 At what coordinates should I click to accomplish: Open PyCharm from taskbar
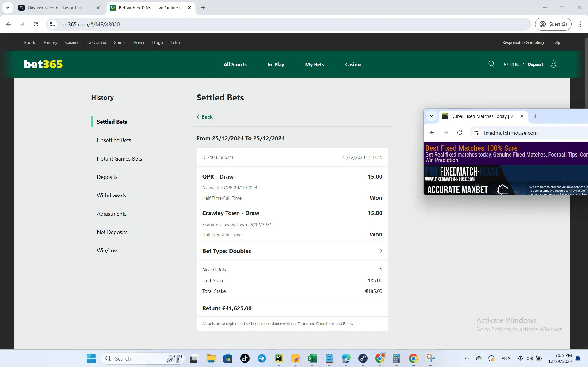click(278, 358)
